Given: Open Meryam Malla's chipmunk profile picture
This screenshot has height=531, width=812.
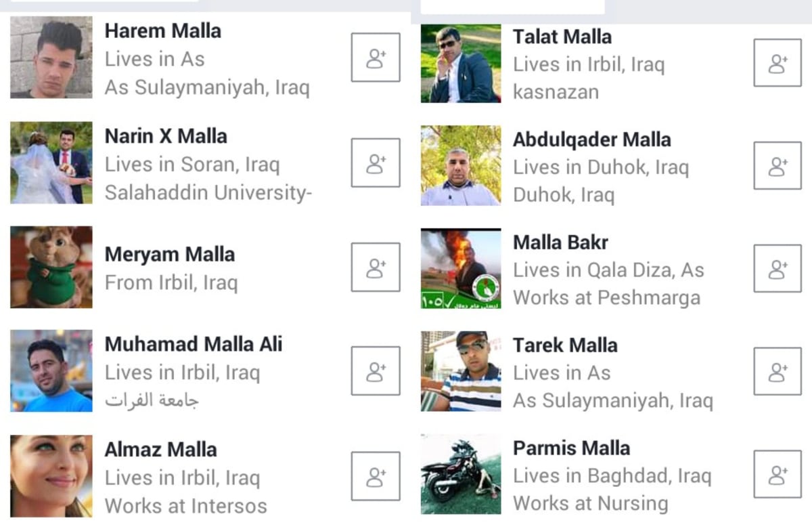Looking at the screenshot, I should [51, 267].
